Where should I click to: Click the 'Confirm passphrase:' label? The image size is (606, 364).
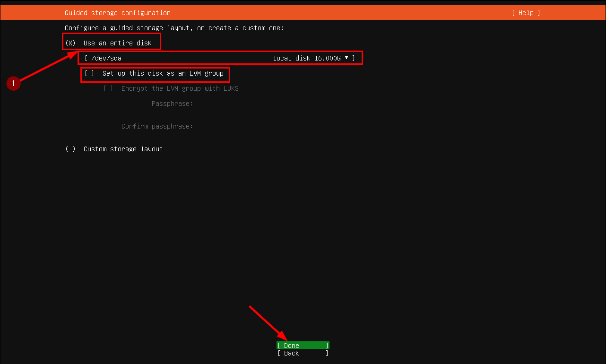(157, 126)
